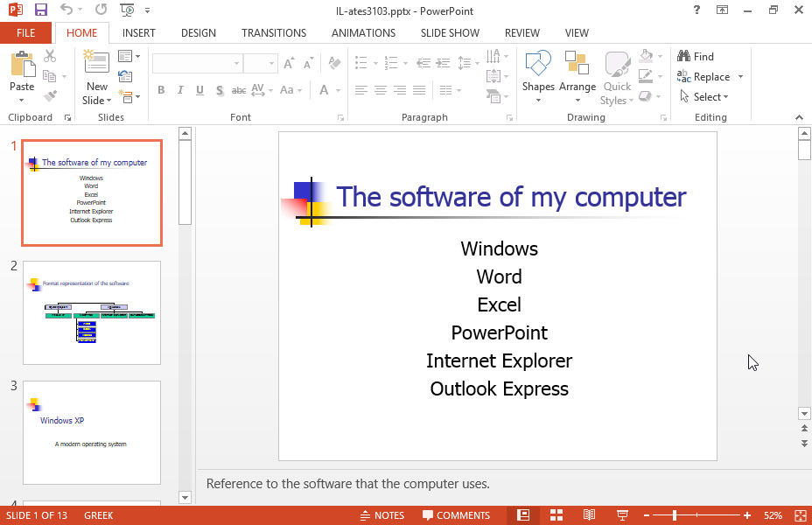Open Quick Styles gallery

(x=617, y=77)
